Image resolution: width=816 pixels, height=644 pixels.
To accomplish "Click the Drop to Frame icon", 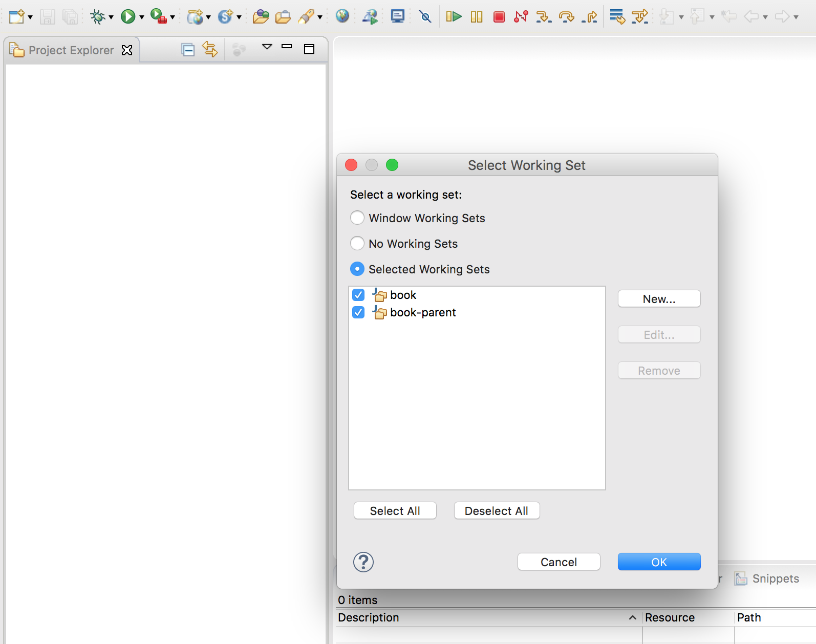I will [x=617, y=17].
